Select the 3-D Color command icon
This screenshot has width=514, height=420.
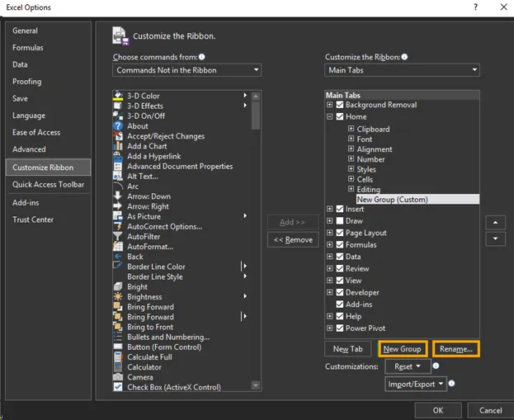[x=118, y=96]
